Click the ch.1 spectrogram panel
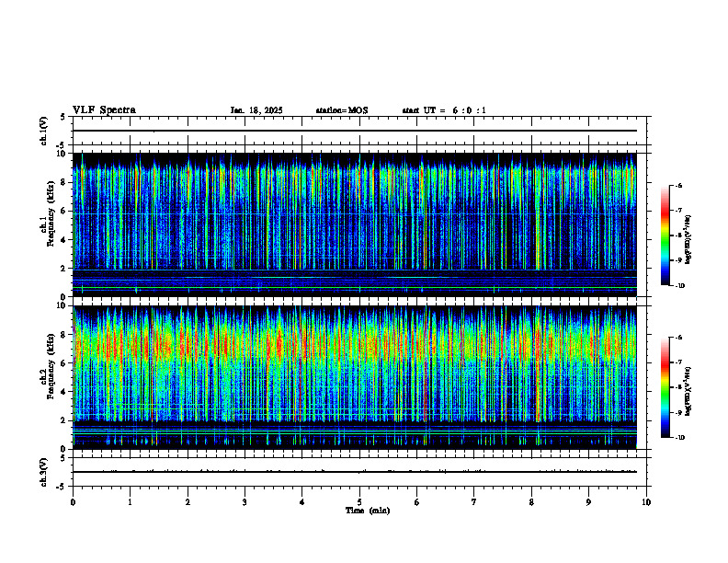This screenshot has width=728, height=563. pos(355,224)
